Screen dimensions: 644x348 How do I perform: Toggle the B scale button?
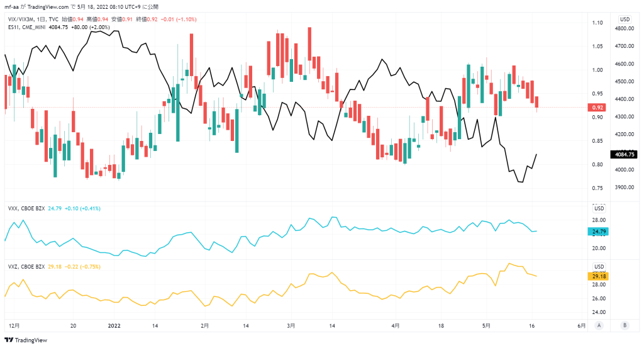click(625, 325)
